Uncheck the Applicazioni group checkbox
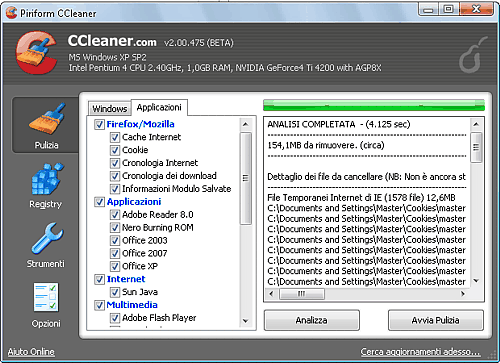This screenshot has height=363, width=500. (x=99, y=202)
